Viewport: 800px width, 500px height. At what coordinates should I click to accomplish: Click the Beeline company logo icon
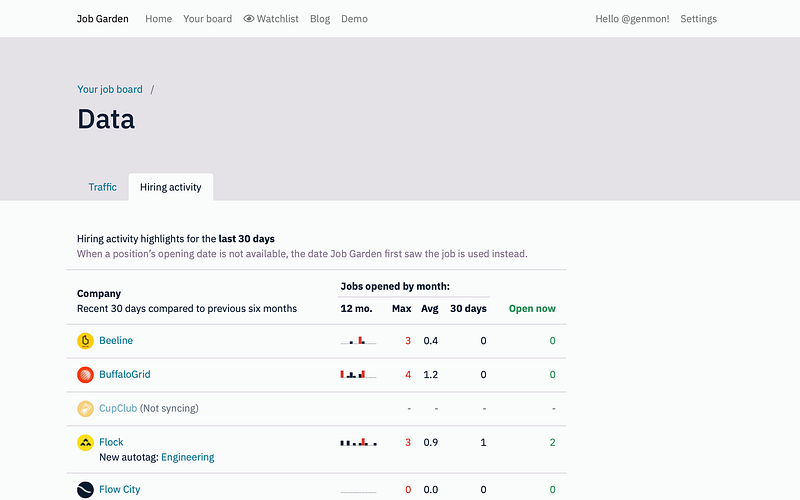[85, 341]
